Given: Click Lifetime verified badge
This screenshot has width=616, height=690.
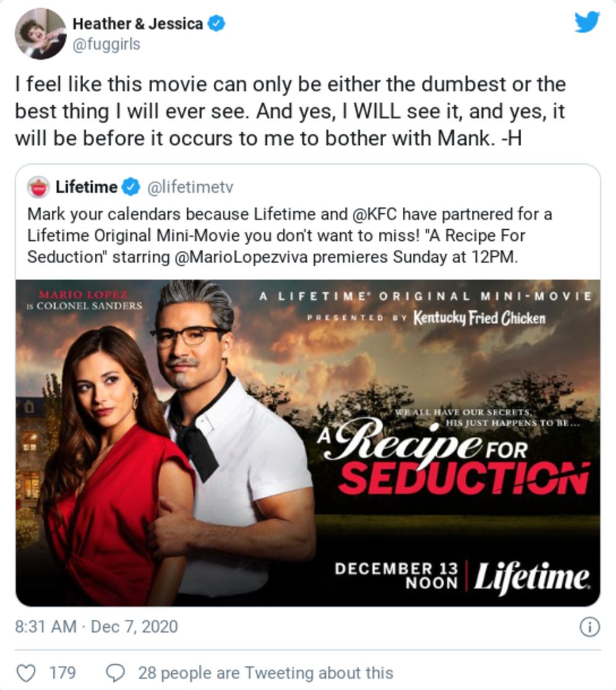Looking at the screenshot, I should (x=131, y=187).
